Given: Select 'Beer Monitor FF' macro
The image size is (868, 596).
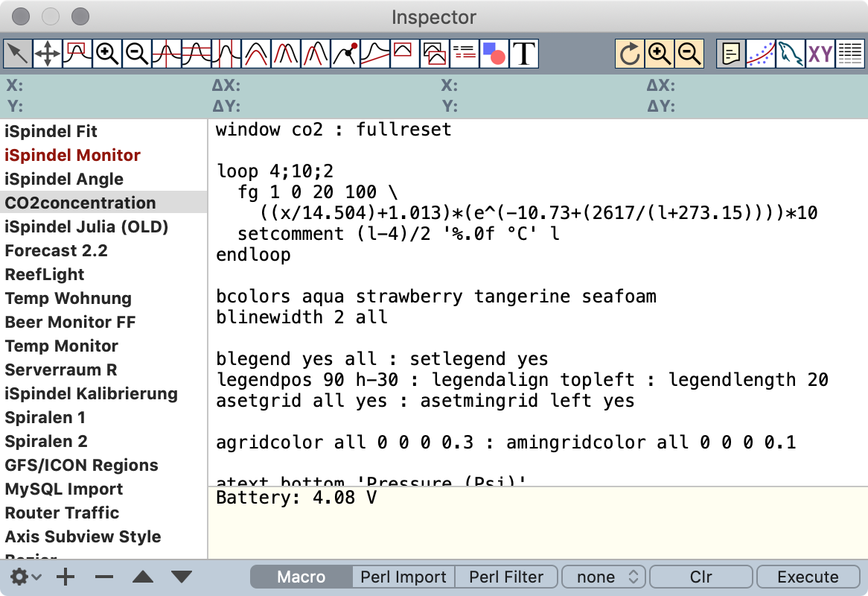Looking at the screenshot, I should coord(103,322).
